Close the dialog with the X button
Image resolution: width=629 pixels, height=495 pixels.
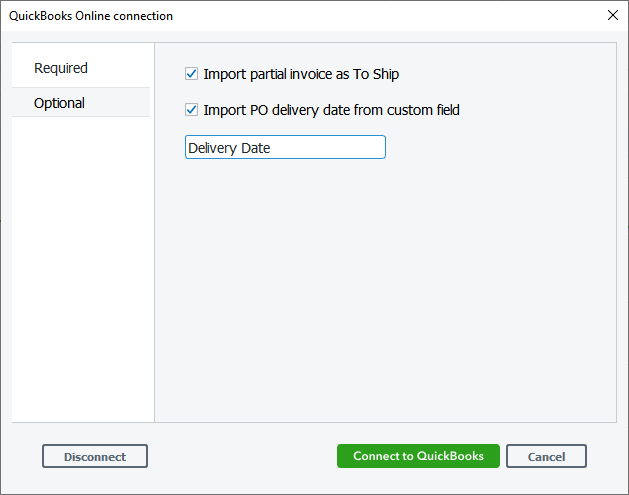tap(612, 15)
